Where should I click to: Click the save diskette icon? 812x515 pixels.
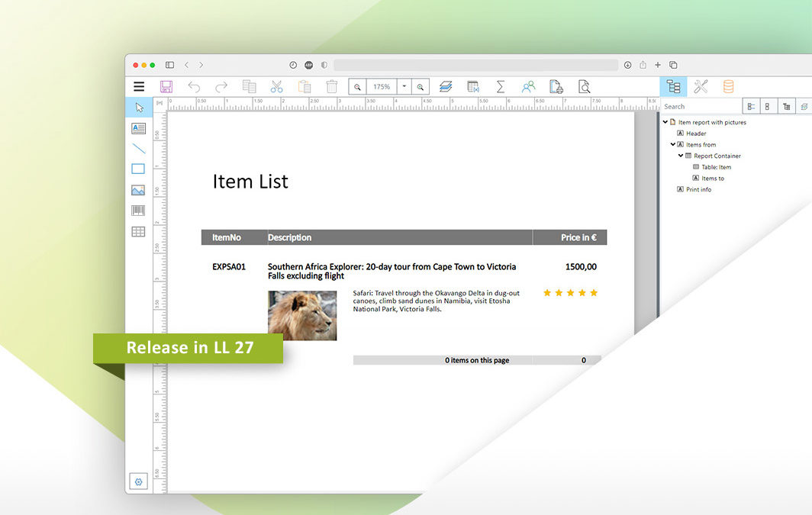click(x=166, y=87)
